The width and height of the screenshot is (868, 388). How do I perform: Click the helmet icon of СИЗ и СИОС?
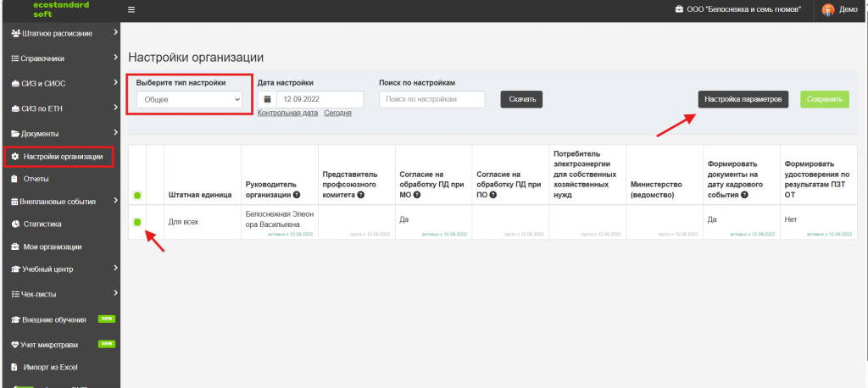[x=16, y=84]
